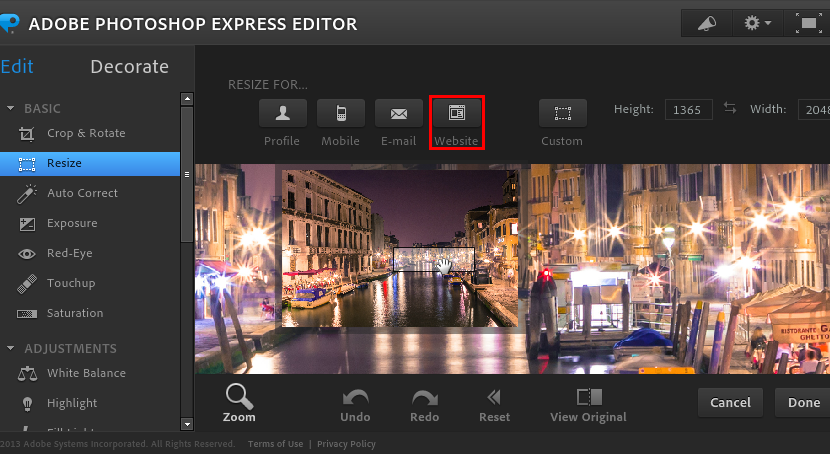The height and width of the screenshot is (454, 830).
Task: Undo the last edit
Action: [x=355, y=406]
